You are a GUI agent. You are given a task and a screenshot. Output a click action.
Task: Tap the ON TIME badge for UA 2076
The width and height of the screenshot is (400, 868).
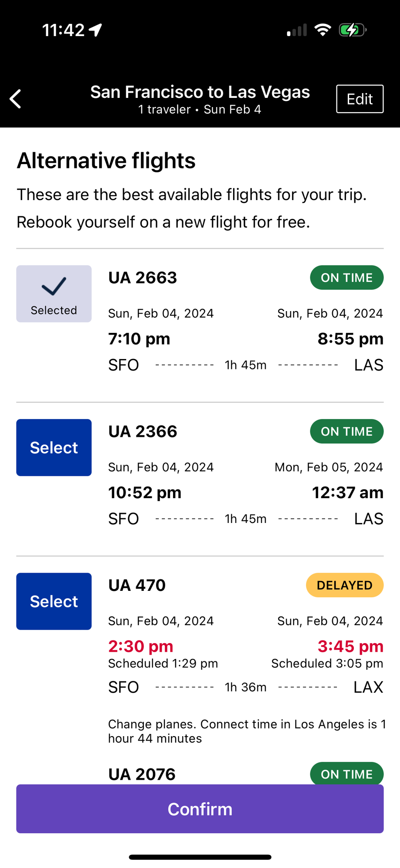[x=347, y=774]
